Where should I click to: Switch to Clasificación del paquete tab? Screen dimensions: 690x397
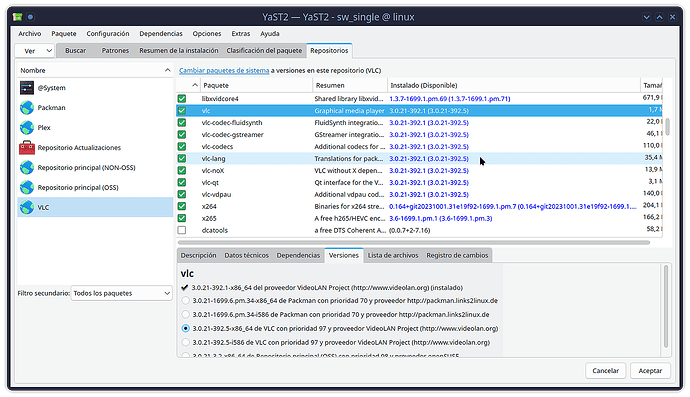[x=264, y=51]
